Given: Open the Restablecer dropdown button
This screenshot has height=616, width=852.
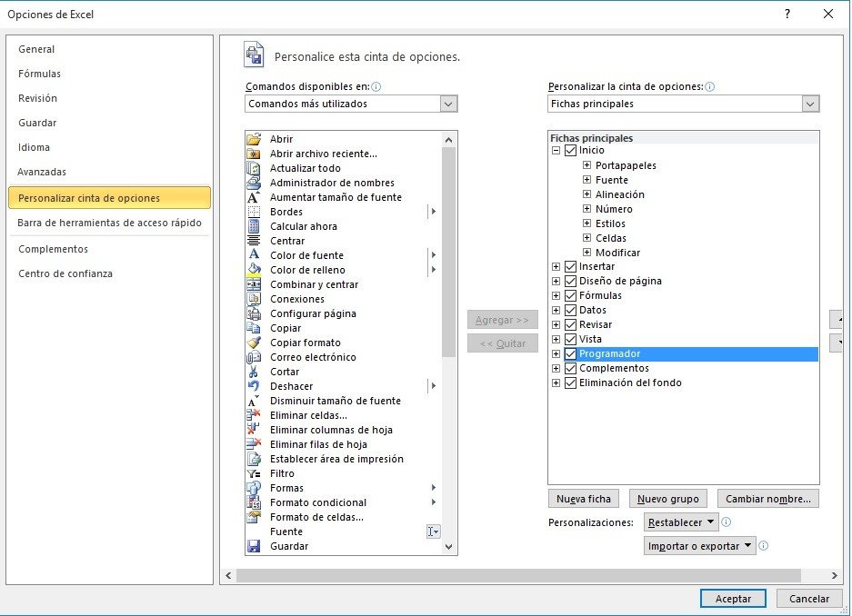Looking at the screenshot, I should [681, 522].
